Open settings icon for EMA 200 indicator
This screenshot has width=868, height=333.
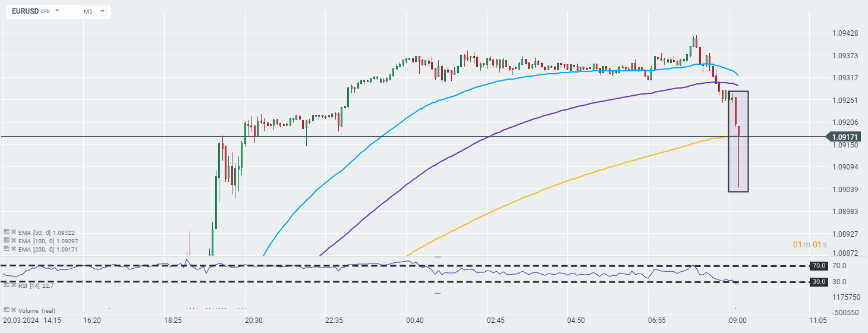click(x=6, y=249)
